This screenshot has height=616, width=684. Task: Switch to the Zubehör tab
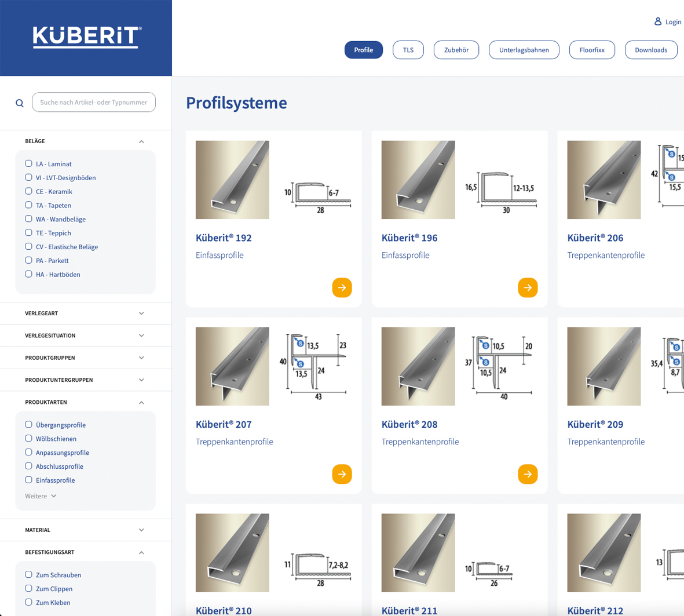click(x=456, y=50)
